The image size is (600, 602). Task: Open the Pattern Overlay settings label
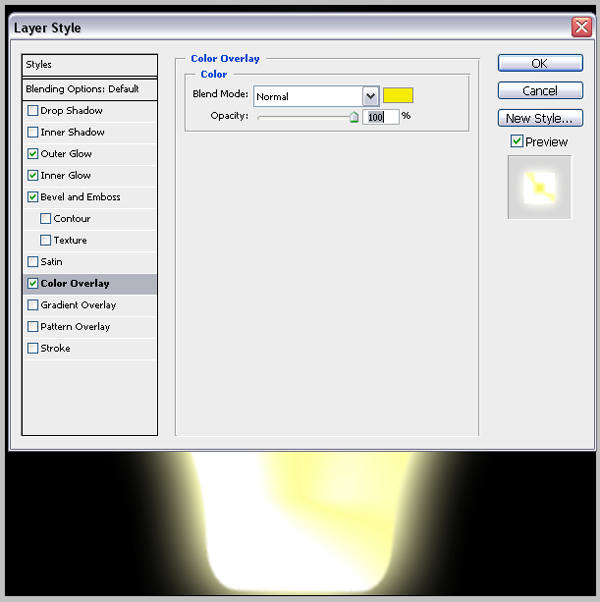[x=75, y=327]
